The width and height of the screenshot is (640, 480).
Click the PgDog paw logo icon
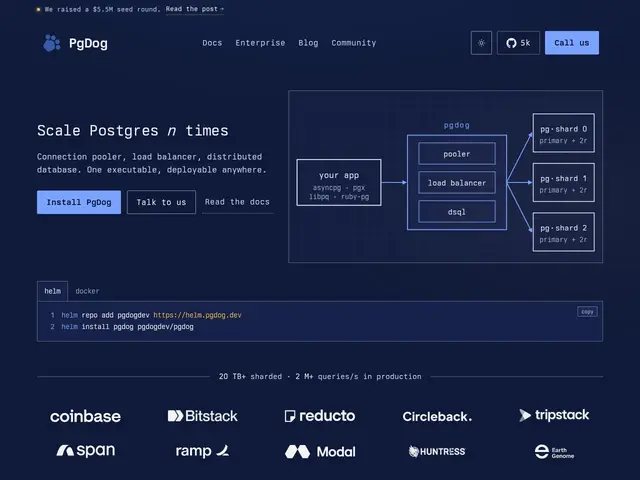pyautogui.click(x=52, y=43)
